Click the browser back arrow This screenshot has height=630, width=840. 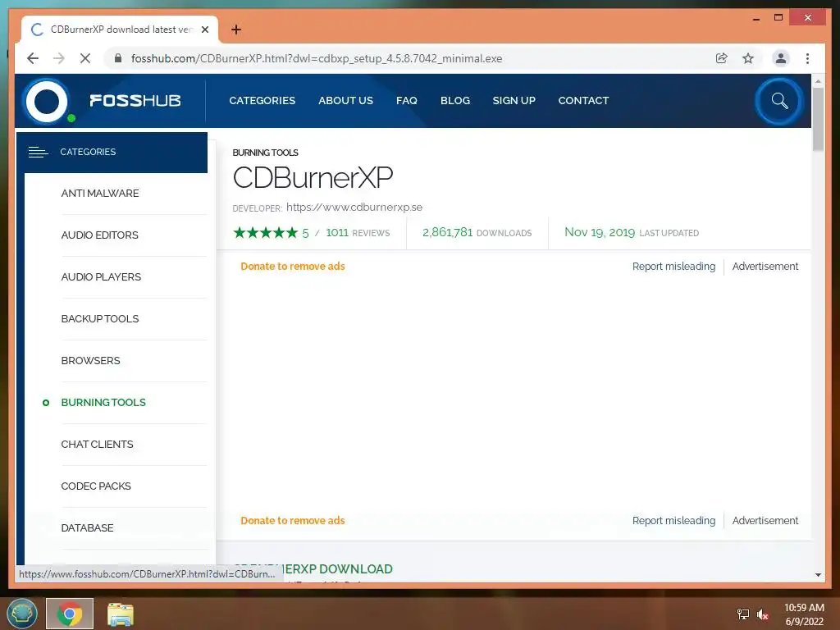[x=33, y=58]
